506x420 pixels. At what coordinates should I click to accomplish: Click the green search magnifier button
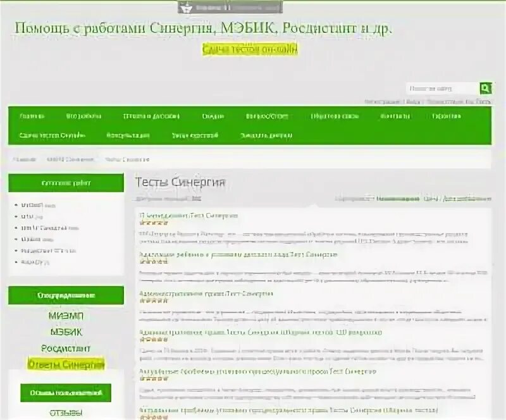click(x=485, y=88)
